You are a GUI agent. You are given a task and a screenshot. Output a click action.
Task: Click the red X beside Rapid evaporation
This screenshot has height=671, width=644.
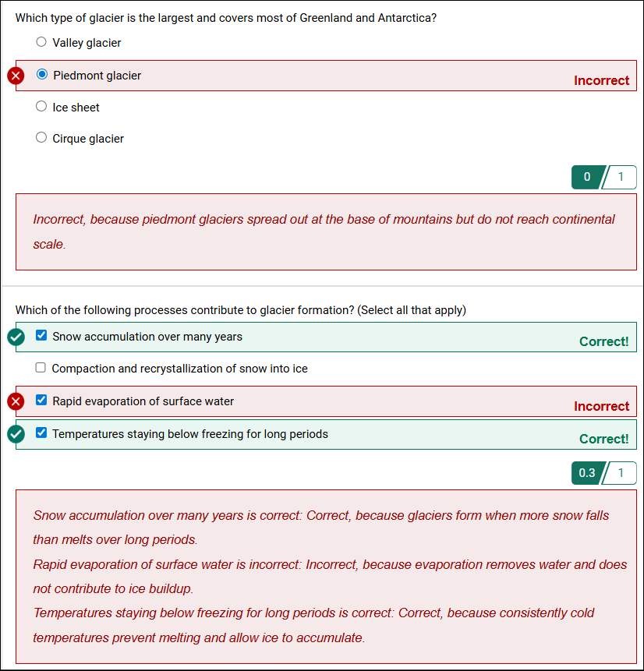click(15, 401)
